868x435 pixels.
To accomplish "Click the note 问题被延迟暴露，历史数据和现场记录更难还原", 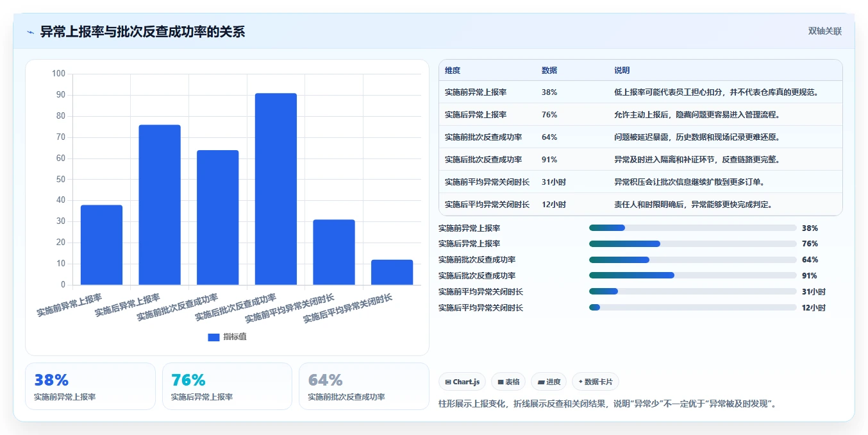I will click(x=697, y=137).
